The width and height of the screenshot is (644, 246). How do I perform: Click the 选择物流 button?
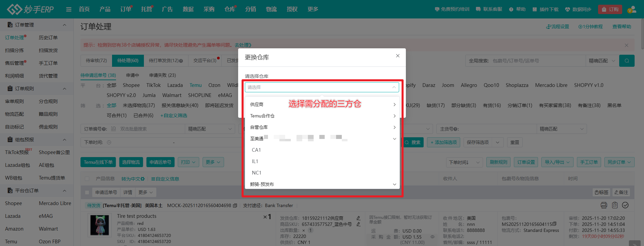[131, 162]
